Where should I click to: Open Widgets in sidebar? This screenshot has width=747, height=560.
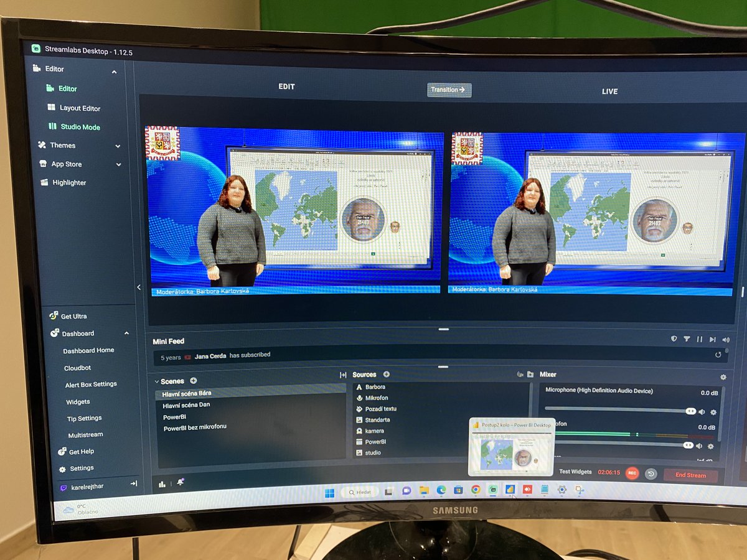[78, 402]
